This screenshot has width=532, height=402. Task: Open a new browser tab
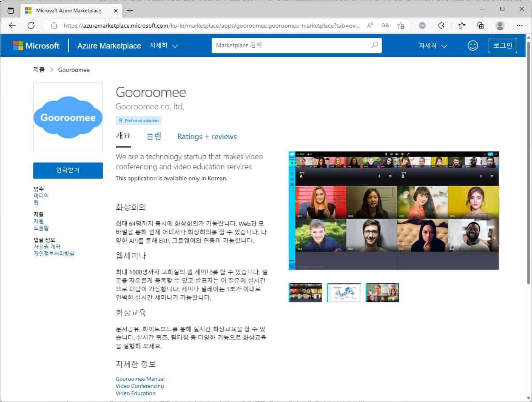coord(130,10)
